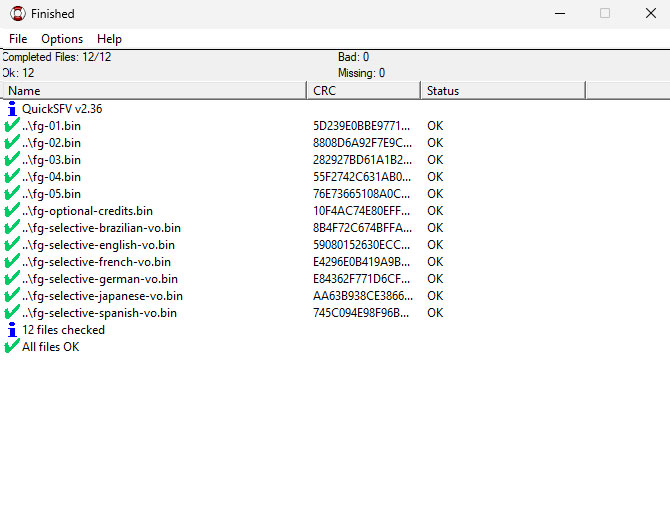Click the green checkmark beside All files OK
This screenshot has height=509, width=670.
(12, 347)
